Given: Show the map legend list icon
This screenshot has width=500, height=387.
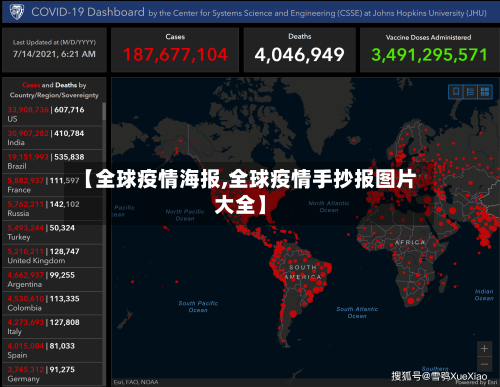Looking at the screenshot, I should [x=470, y=92].
